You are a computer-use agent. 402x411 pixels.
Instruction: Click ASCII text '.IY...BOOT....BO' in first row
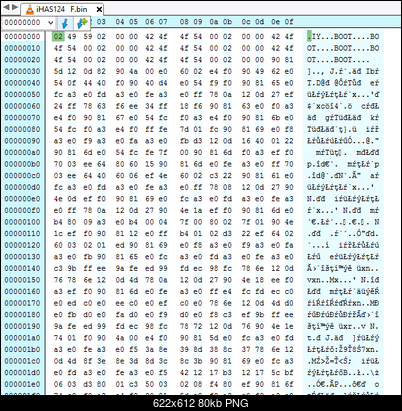(343, 36)
